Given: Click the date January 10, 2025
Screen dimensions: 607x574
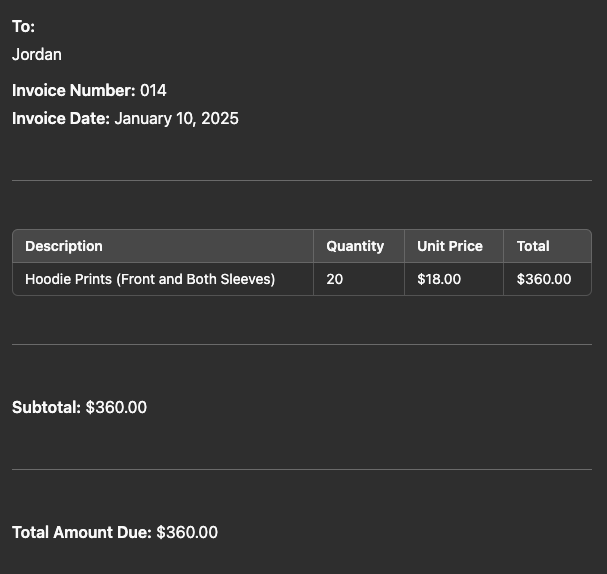Looking at the screenshot, I should pos(177,118).
